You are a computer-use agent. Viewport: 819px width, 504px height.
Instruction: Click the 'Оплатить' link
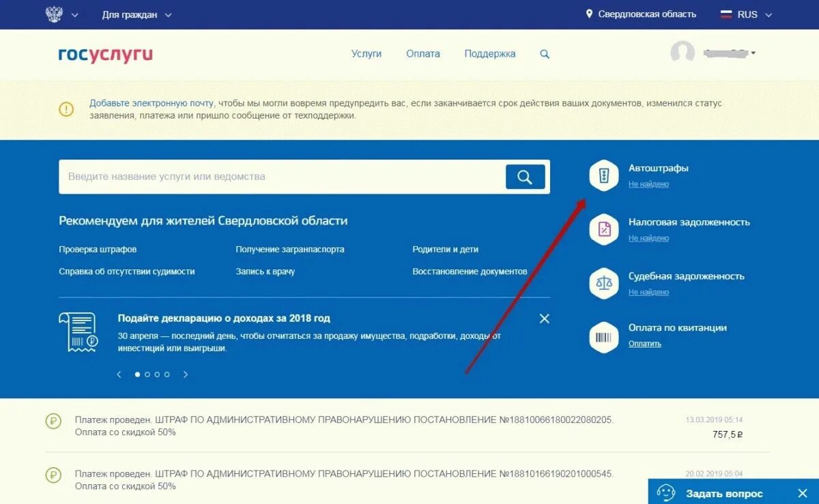[645, 344]
